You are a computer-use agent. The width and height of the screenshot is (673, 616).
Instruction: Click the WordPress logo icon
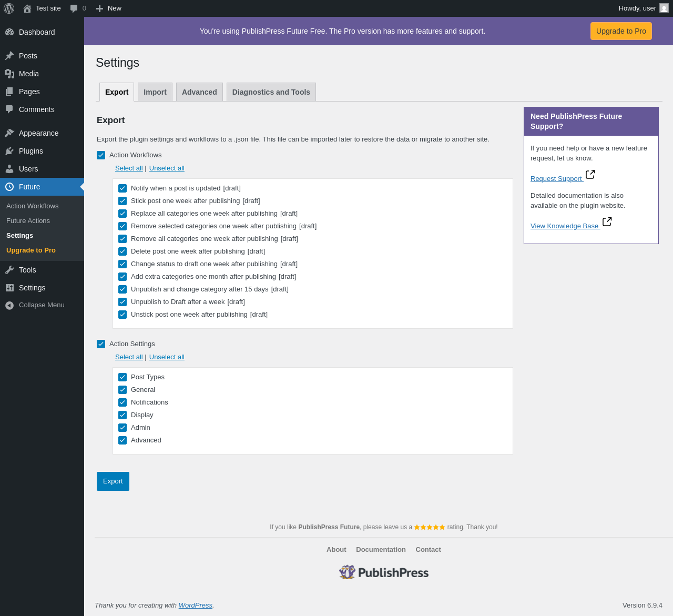9,8
